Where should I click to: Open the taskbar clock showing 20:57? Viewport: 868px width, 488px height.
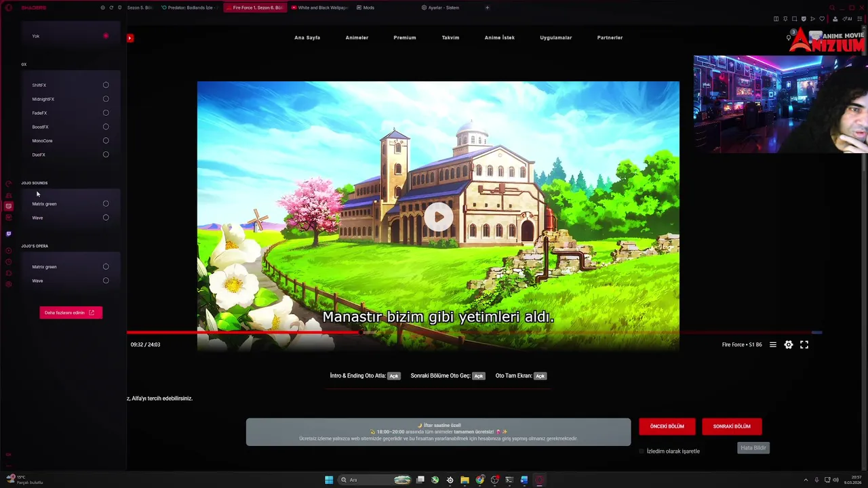tap(853, 480)
